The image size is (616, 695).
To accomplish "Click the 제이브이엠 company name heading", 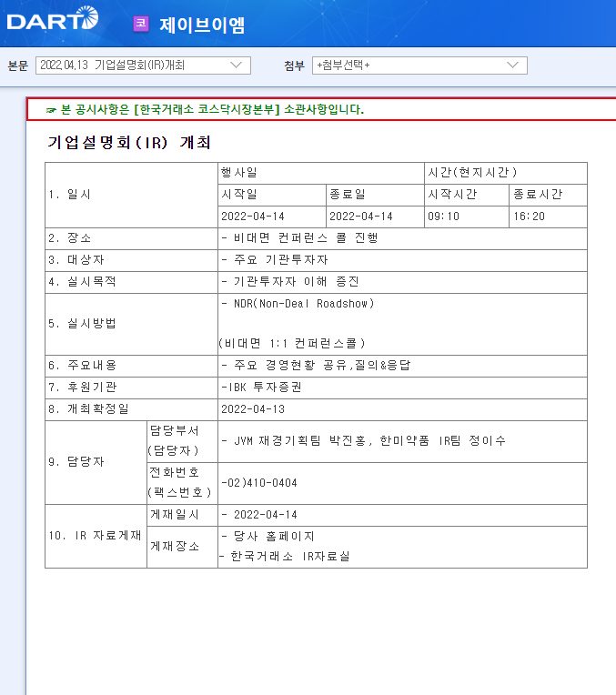I will coord(202,25).
